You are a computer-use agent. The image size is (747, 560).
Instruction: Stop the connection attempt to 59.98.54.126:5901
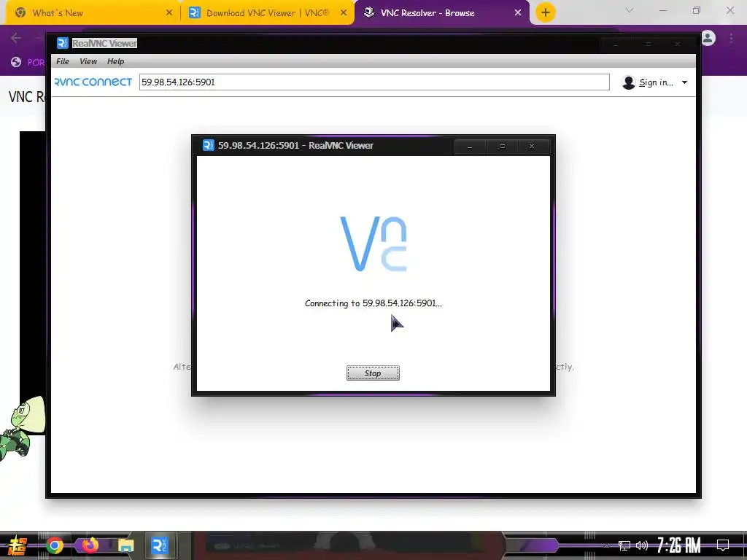373,373
